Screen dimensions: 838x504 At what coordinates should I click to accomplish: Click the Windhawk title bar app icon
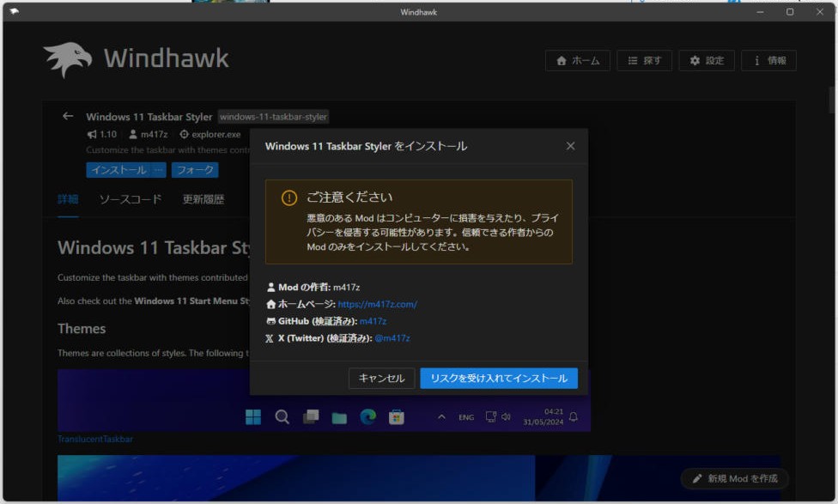coord(14,11)
